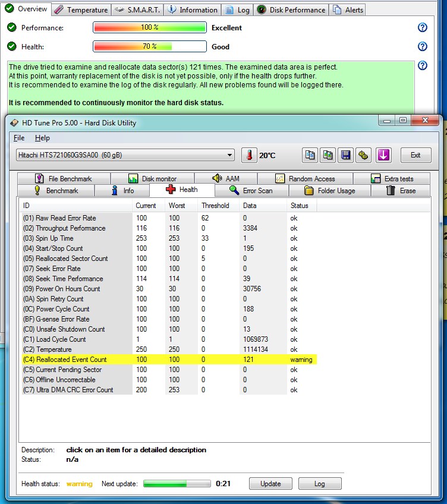The image size is (447, 504).
Task: Click the Update button
Action: [x=270, y=483]
